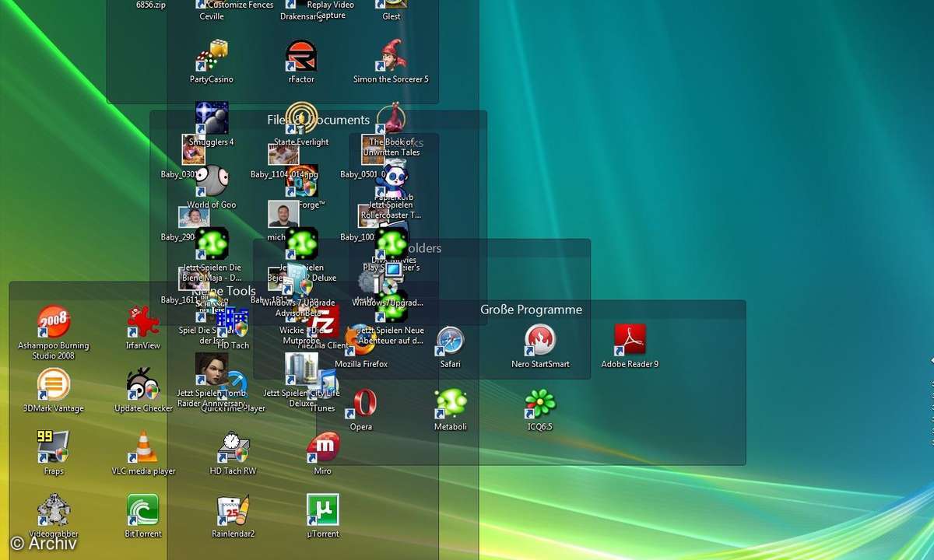Open the Videograbber shortcut
This screenshot has width=934, height=560.
click(54, 510)
